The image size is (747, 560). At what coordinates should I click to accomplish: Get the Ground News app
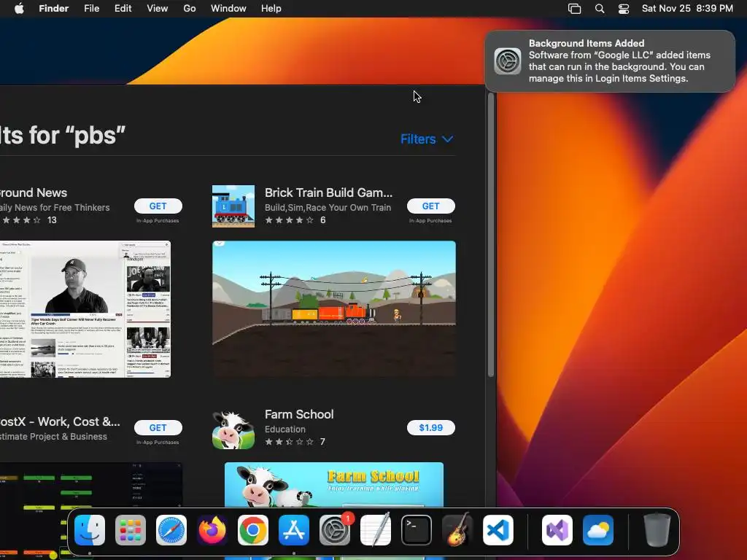pos(158,206)
